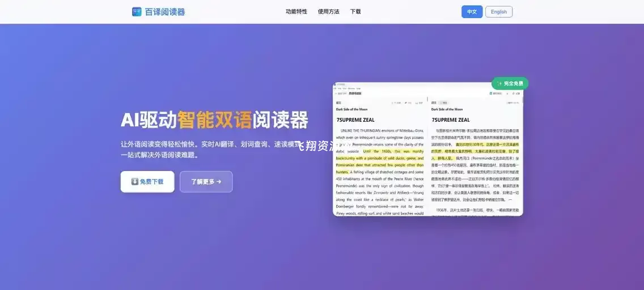Click the 免费下载 button

(x=147, y=182)
